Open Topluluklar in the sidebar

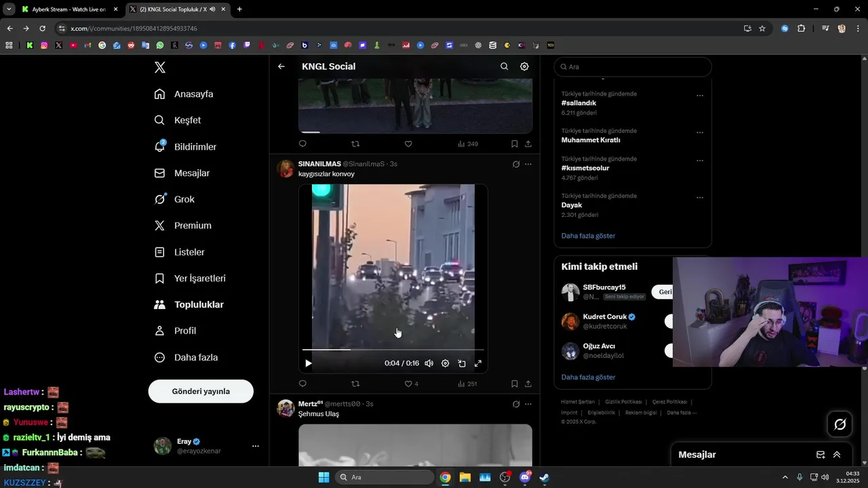point(189,305)
